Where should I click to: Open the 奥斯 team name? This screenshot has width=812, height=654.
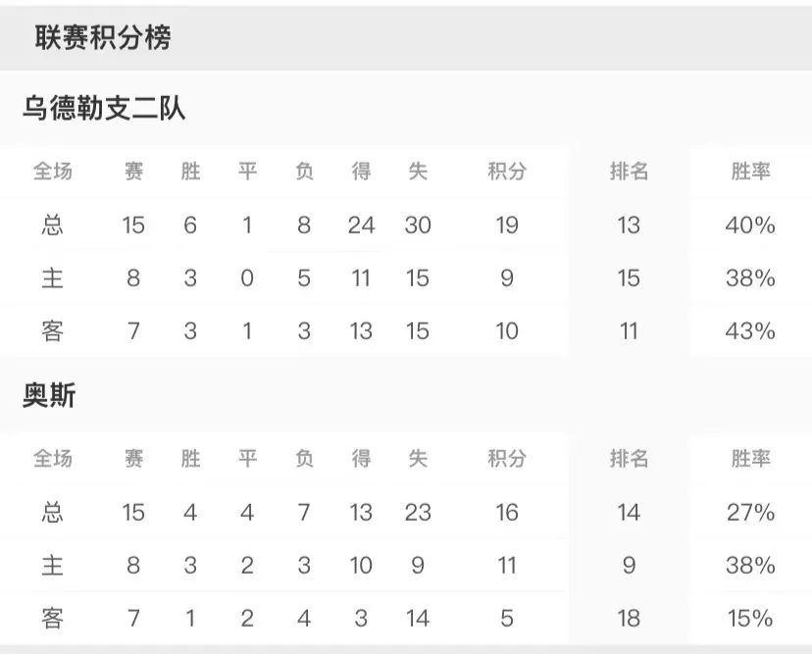(49, 395)
